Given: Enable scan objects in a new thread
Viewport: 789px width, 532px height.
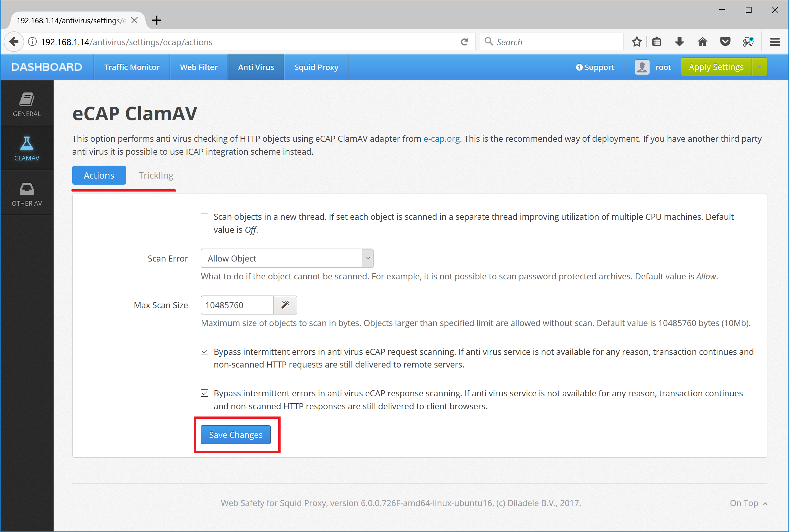Looking at the screenshot, I should [x=204, y=217].
